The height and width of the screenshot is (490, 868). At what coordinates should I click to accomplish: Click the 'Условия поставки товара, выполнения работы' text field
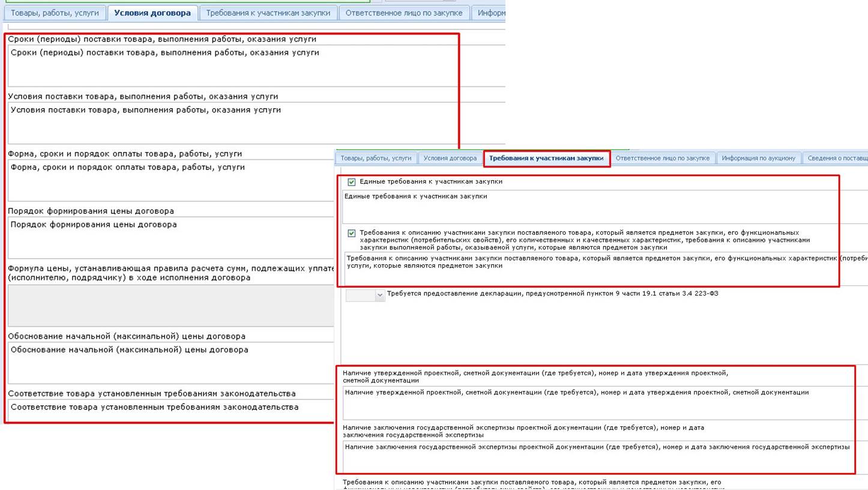point(257,124)
